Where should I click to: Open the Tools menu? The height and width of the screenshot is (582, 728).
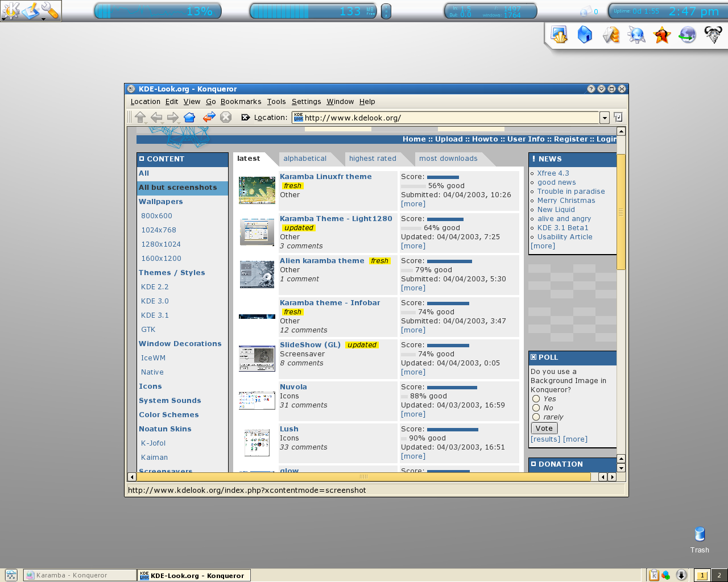point(276,102)
